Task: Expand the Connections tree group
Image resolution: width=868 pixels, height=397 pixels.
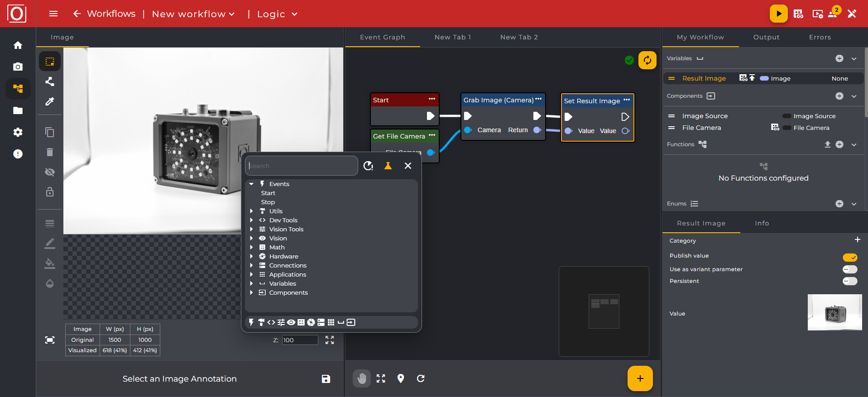Action: [251, 265]
